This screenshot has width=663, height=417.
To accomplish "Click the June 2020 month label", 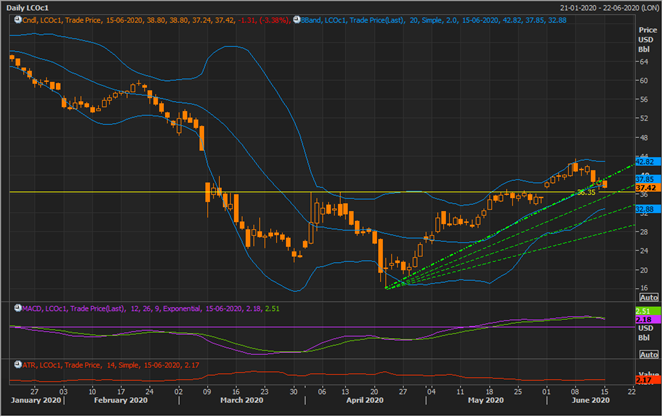I will [591, 400].
